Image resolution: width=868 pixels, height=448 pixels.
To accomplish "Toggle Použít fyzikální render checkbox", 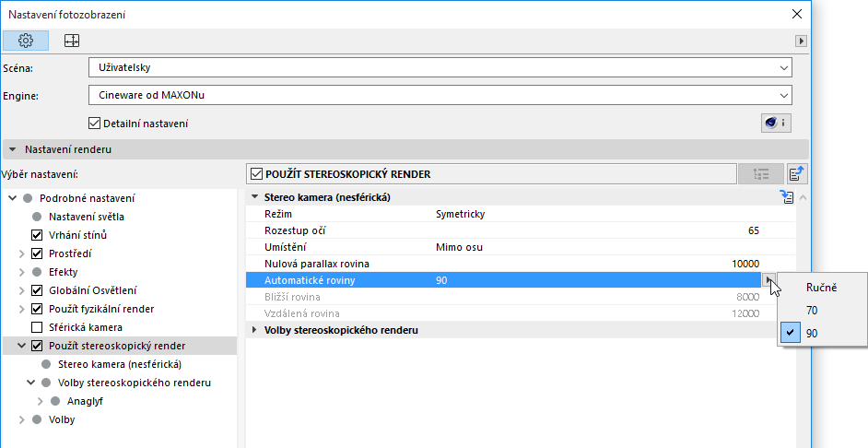I will (x=37, y=309).
